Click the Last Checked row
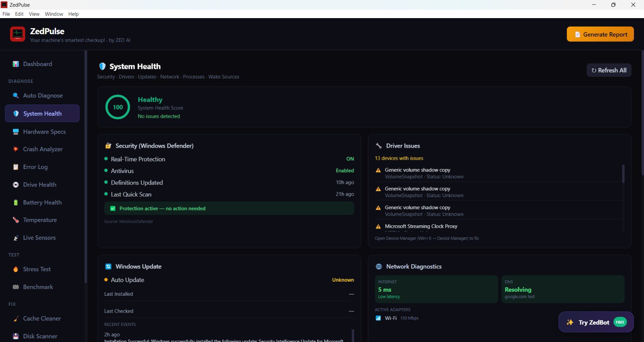Screen dimensions: 644x342 pos(229,311)
